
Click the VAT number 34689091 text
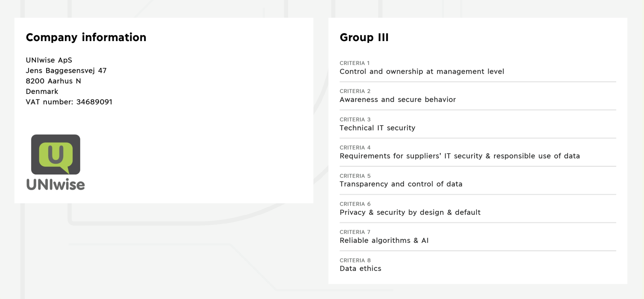(x=69, y=102)
